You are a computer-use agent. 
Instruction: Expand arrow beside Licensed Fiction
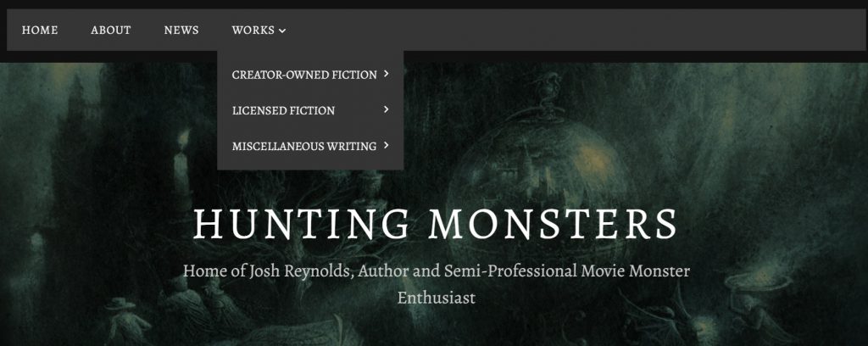(386, 109)
